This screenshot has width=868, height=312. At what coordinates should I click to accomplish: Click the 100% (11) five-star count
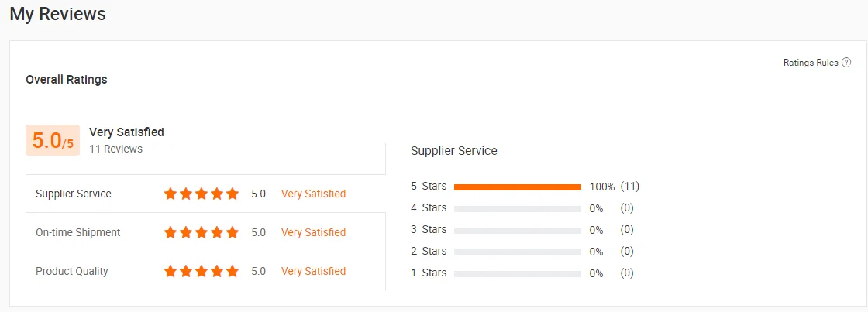tap(614, 187)
